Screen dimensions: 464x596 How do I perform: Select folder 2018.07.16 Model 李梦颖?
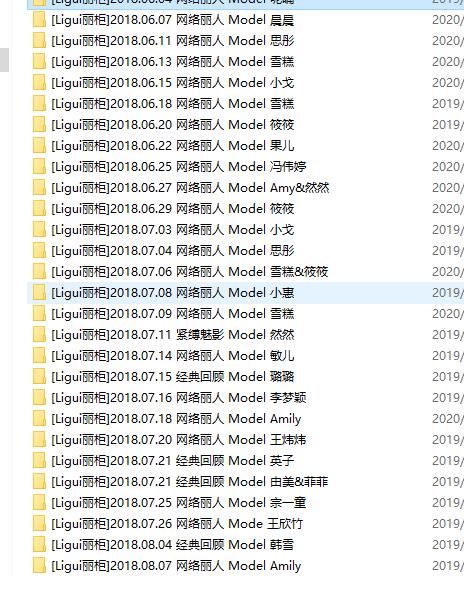(x=179, y=398)
